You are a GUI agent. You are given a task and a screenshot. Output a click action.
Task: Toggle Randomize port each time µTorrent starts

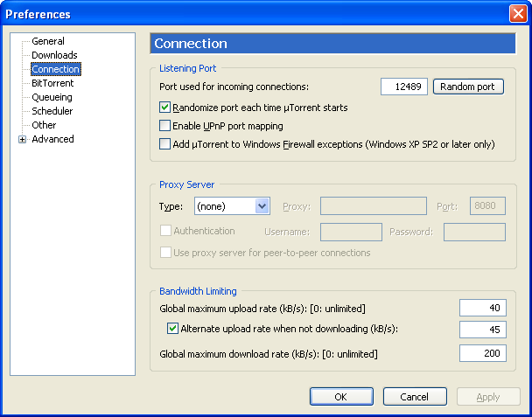pyautogui.click(x=164, y=108)
